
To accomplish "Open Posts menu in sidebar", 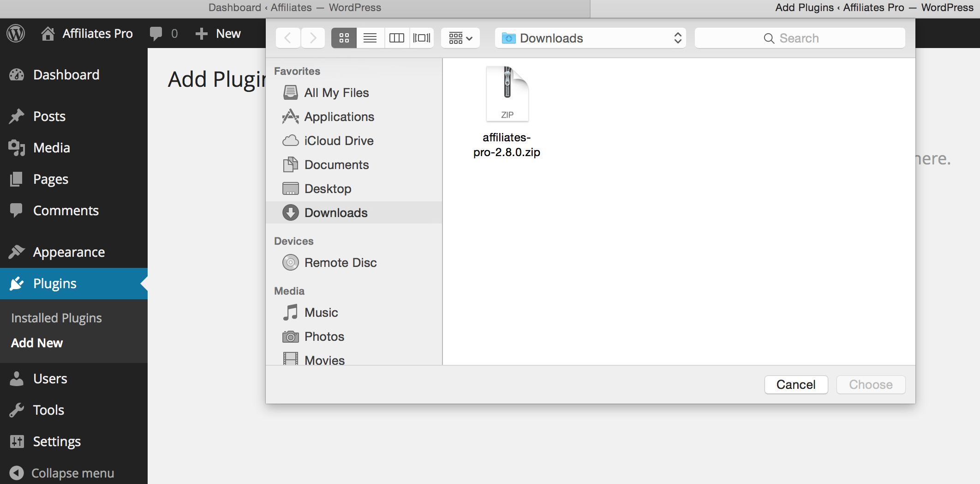I will point(74,116).
